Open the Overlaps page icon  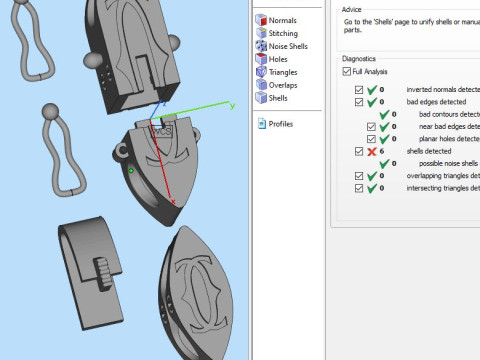pos(261,85)
